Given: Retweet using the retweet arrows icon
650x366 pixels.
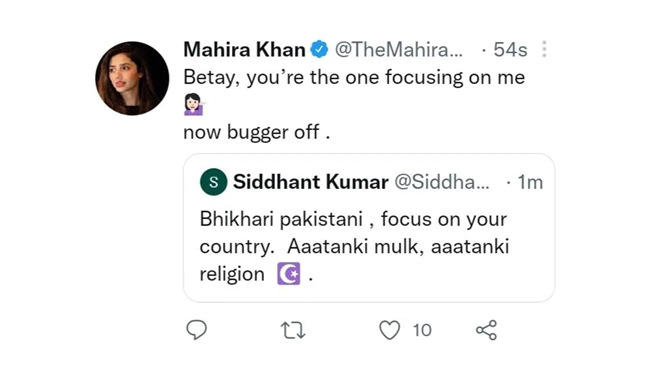Looking at the screenshot, I should (x=293, y=331).
